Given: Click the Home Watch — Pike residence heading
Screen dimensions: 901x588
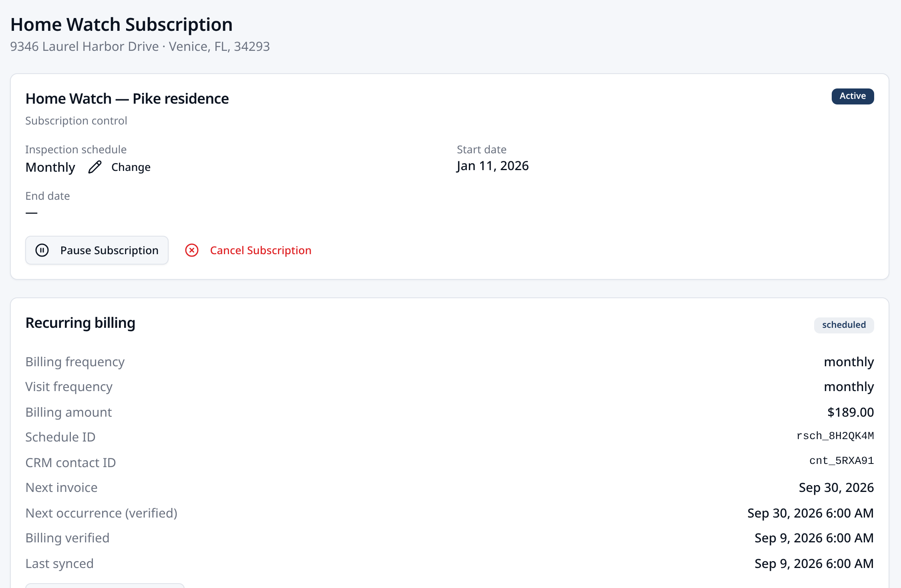Looking at the screenshot, I should (127, 98).
